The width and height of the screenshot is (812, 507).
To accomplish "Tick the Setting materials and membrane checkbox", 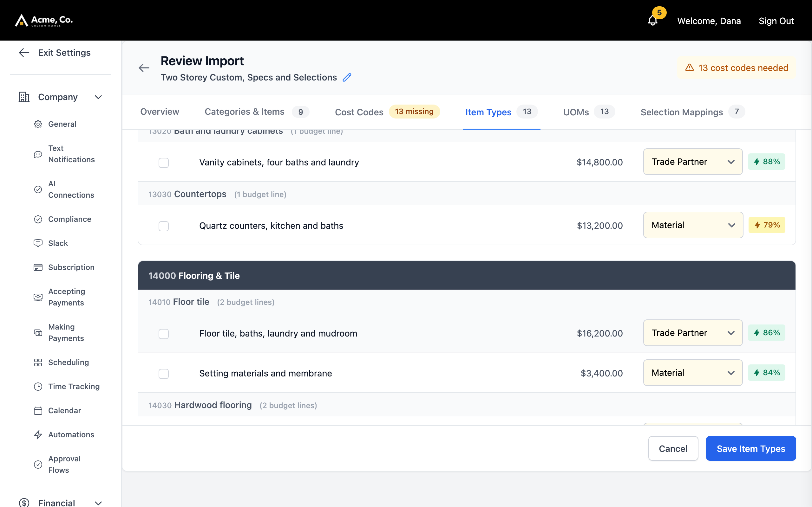I will [164, 374].
